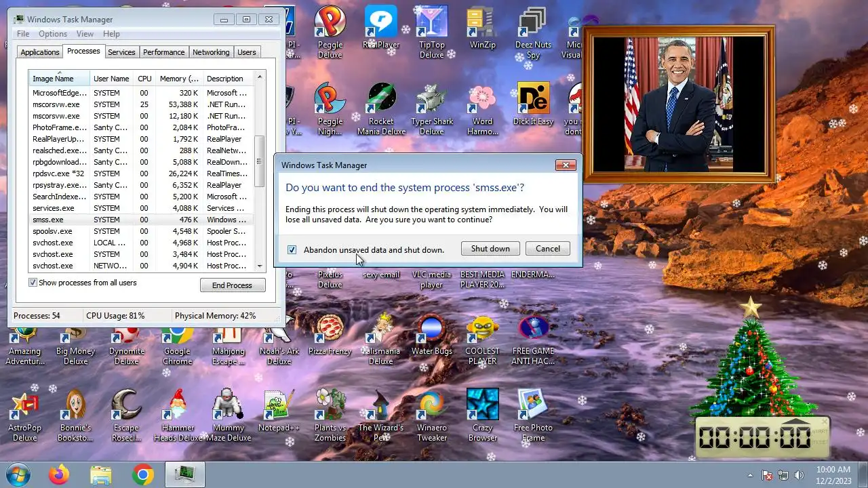Screen dimensions: 868x488
Task: Launch Rocket Mania Deluxe icon
Action: [x=381, y=109]
